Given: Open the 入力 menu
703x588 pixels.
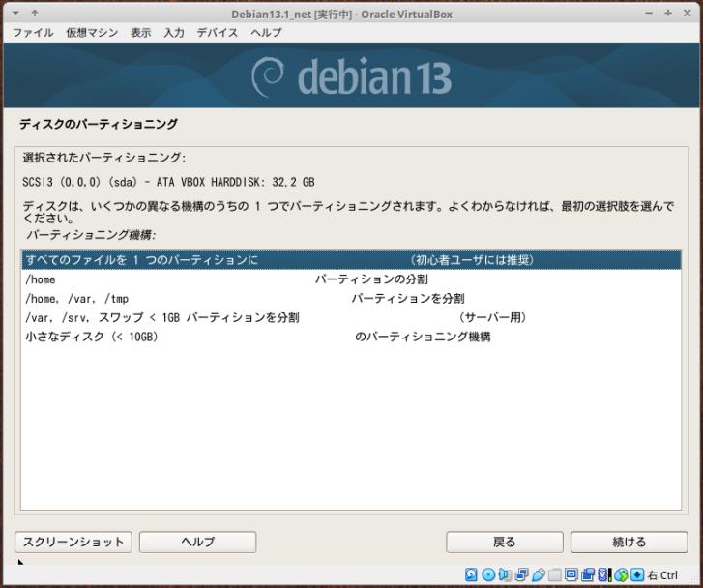Looking at the screenshot, I should [x=174, y=32].
